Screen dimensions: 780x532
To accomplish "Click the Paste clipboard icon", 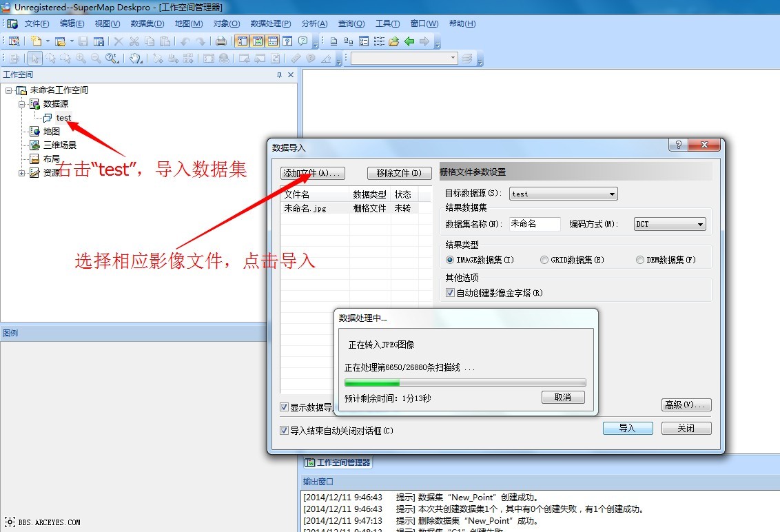I will click(x=165, y=41).
